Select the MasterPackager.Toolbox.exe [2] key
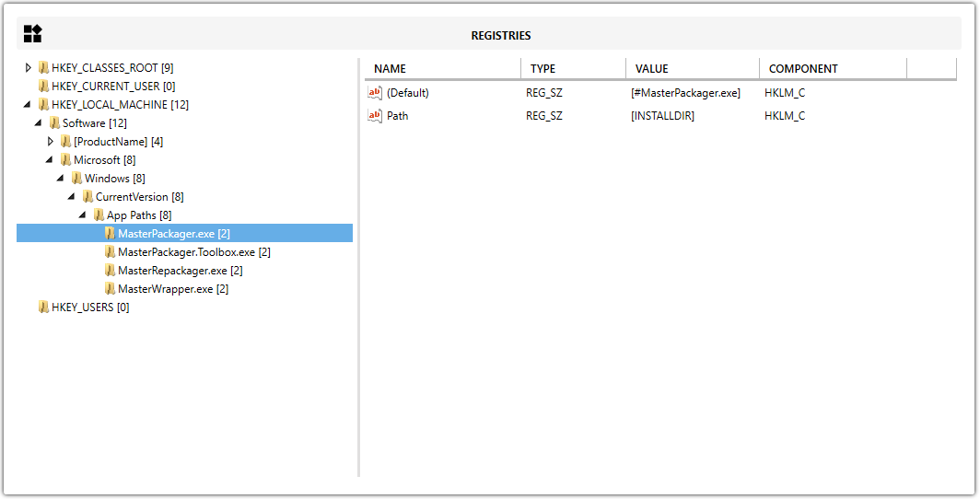 tap(193, 251)
